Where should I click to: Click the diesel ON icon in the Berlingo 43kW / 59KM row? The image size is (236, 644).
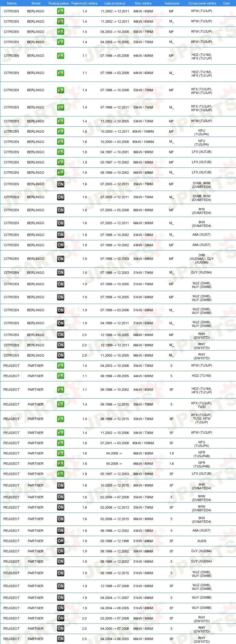pyautogui.click(x=61, y=235)
